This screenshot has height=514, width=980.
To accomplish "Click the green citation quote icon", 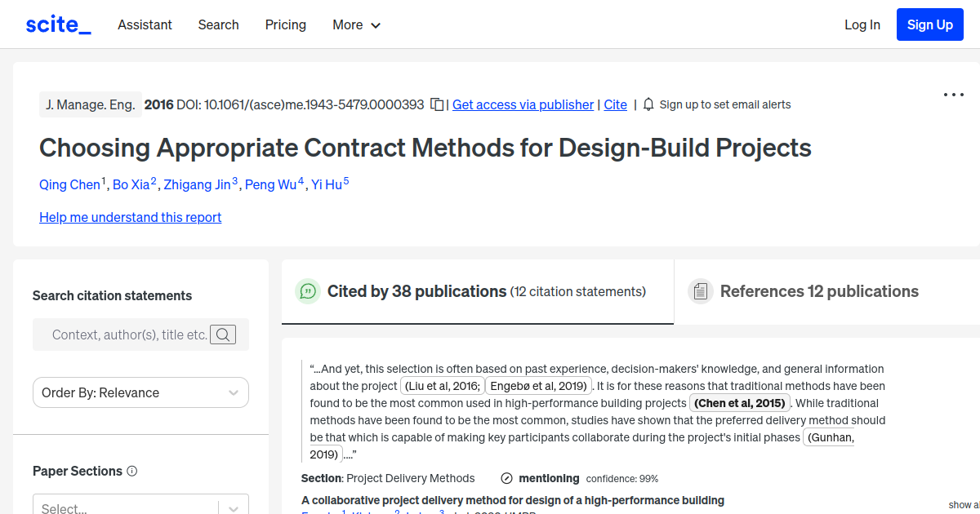I will (x=308, y=291).
